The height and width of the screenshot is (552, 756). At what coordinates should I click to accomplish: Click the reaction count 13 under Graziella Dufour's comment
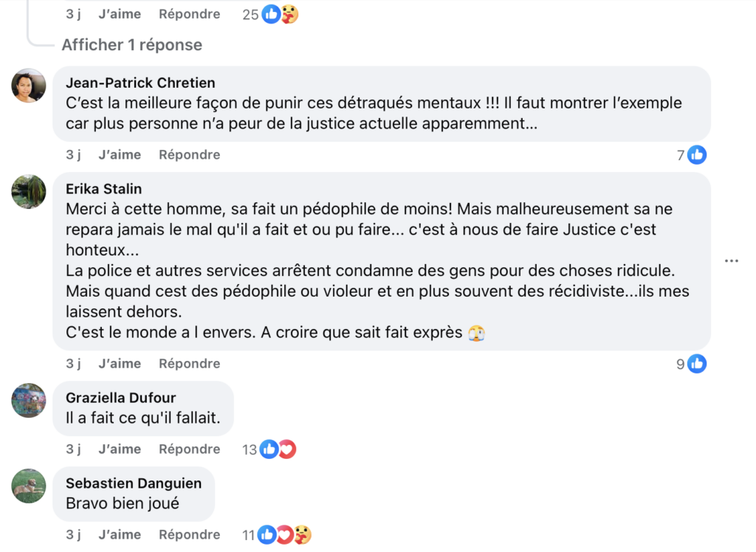(x=250, y=449)
